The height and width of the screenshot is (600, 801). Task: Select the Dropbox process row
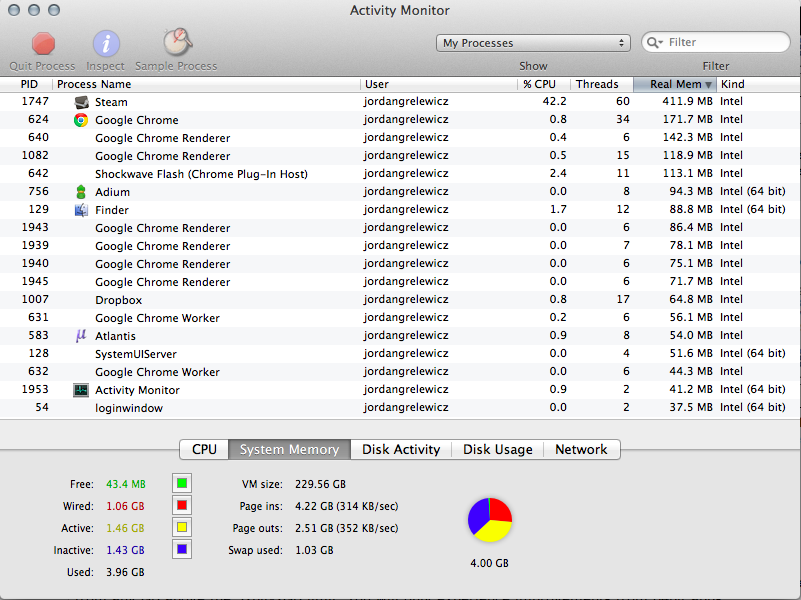click(400, 300)
